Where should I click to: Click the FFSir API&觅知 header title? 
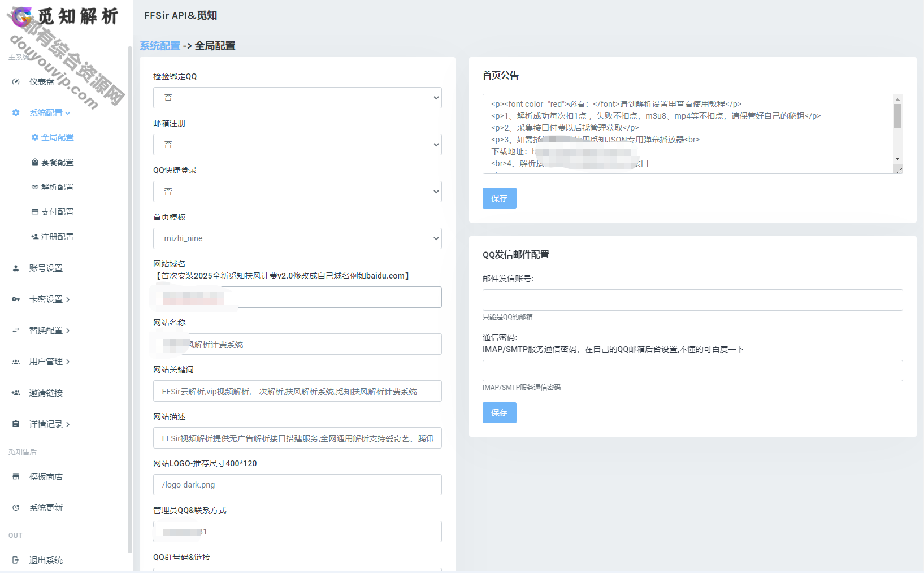tap(180, 15)
